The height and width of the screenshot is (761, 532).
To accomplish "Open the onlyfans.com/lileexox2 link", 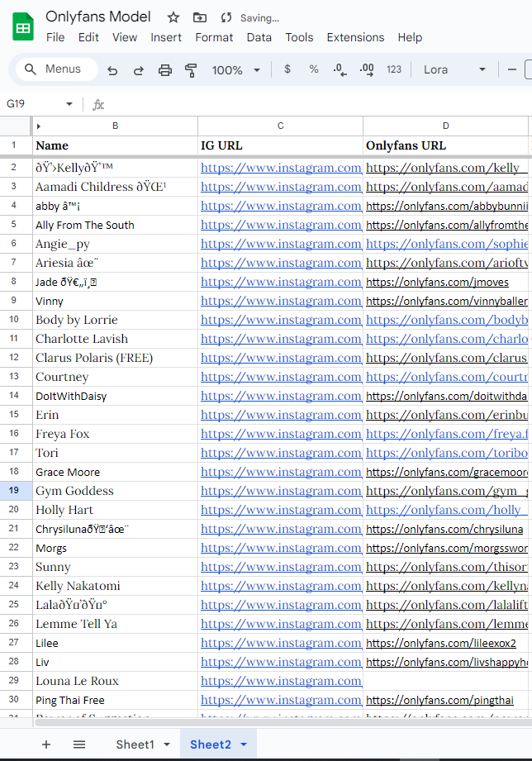I will [441, 643].
